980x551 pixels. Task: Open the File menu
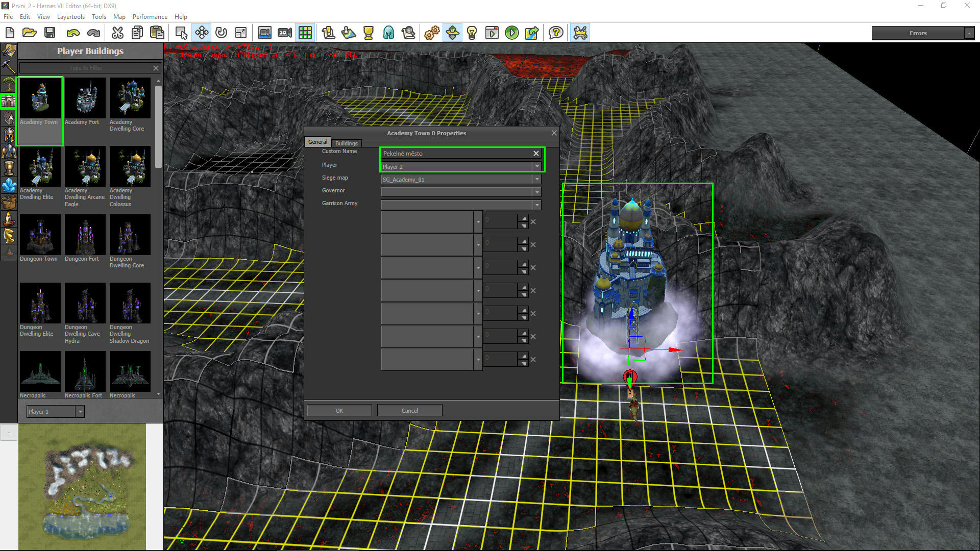coord(8,17)
